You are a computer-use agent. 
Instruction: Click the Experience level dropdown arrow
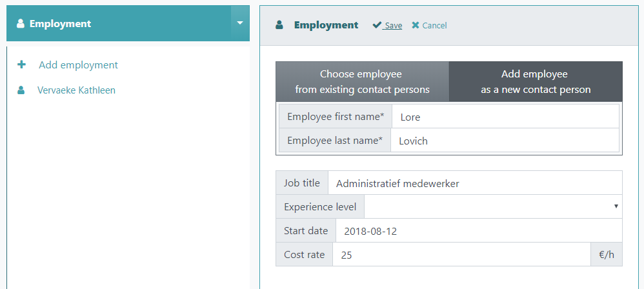(616, 206)
